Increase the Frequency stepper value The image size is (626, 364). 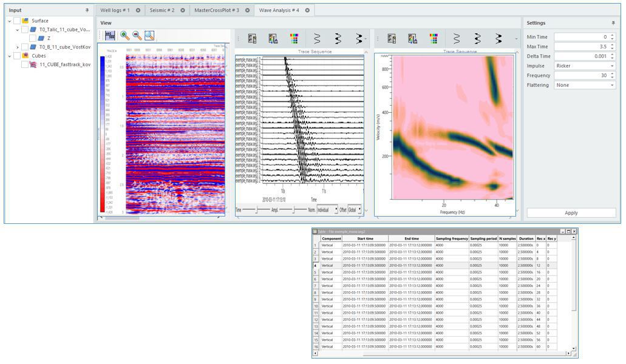pos(613,74)
